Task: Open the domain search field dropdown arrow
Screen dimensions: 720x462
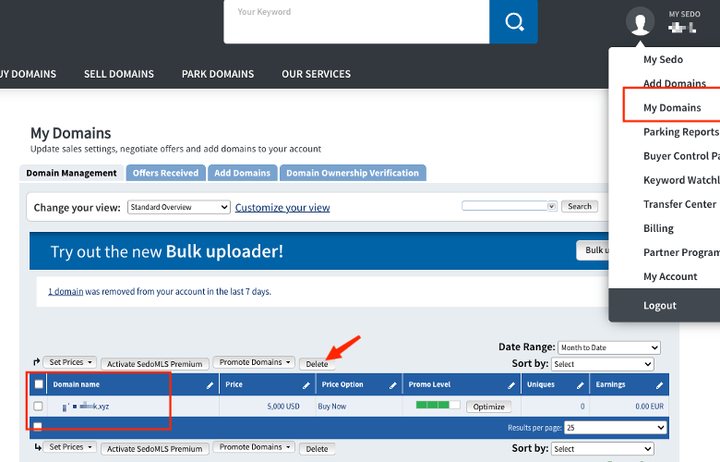Action: tap(551, 206)
